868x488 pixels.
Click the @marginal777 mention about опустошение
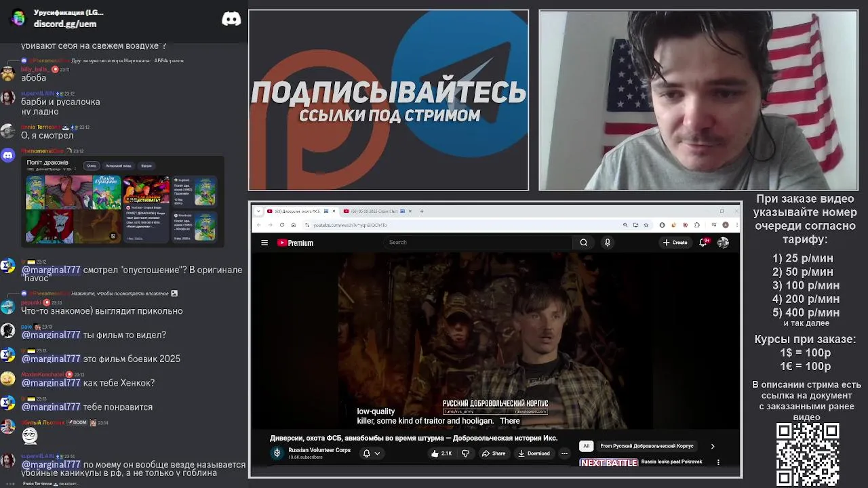[51, 270]
